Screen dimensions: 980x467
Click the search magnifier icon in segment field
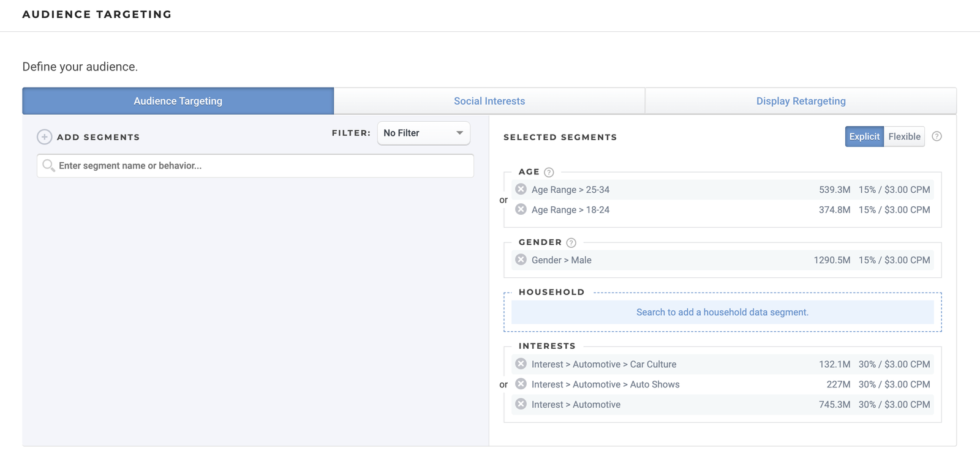(48, 166)
